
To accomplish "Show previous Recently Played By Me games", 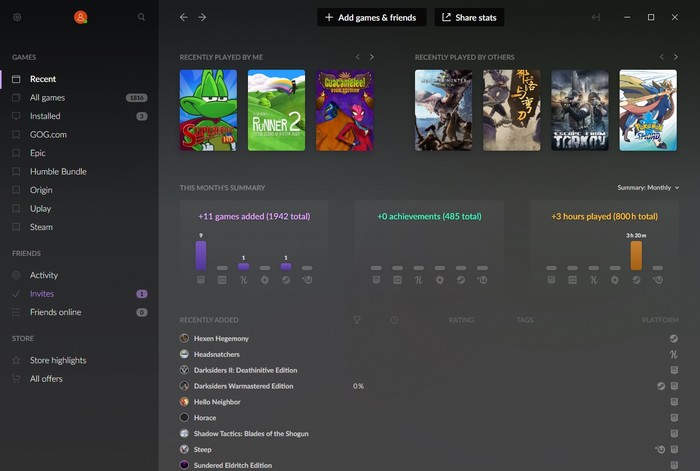I will point(358,57).
